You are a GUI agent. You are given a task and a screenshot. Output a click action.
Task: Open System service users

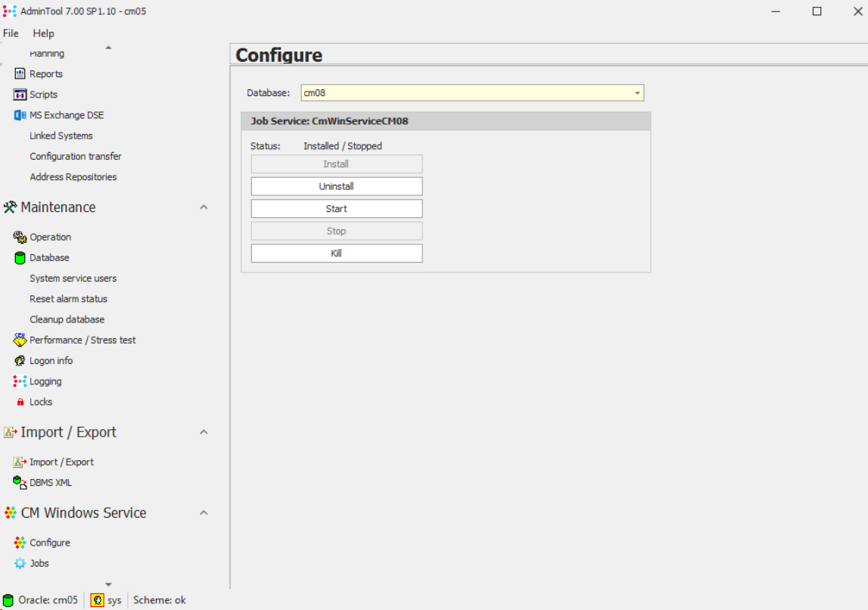pyautogui.click(x=73, y=279)
